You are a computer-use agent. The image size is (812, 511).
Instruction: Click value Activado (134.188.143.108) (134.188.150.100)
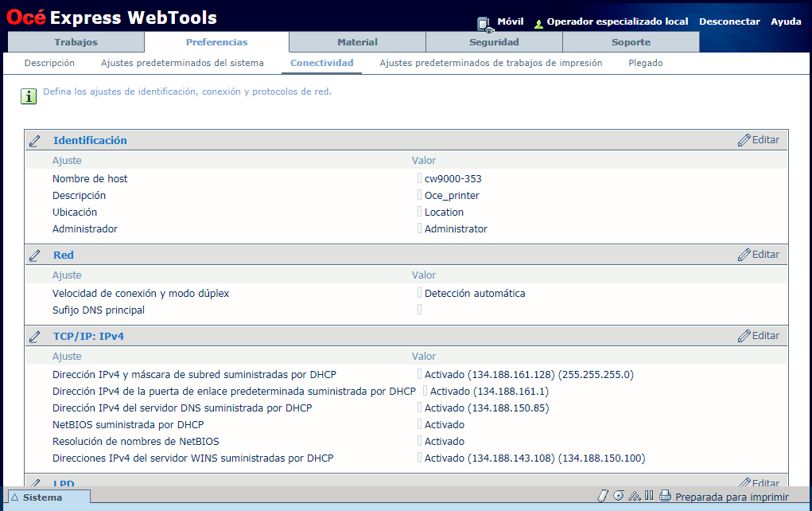534,458
